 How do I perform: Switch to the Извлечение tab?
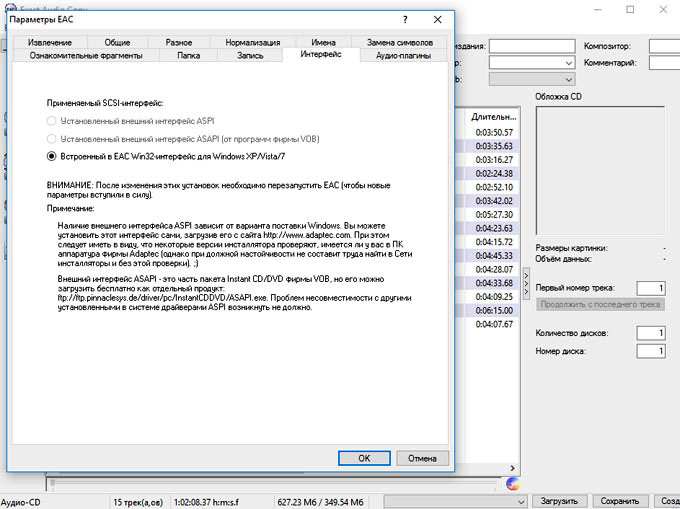(x=50, y=43)
